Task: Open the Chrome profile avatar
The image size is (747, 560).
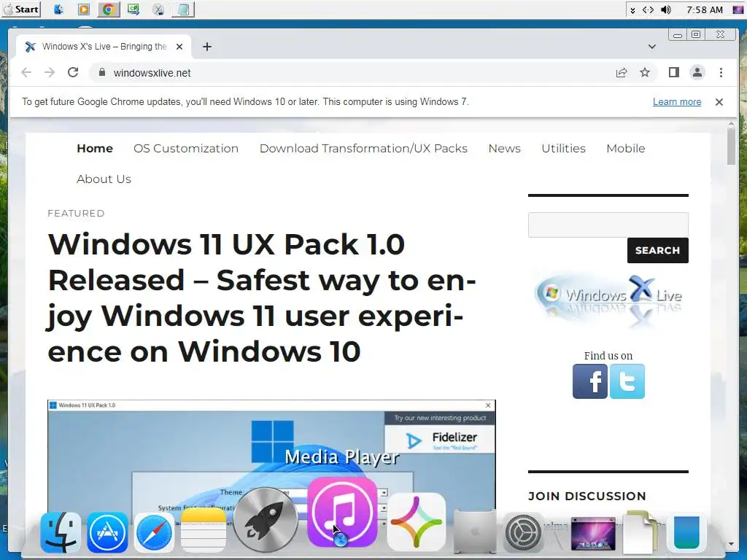Action: (697, 72)
